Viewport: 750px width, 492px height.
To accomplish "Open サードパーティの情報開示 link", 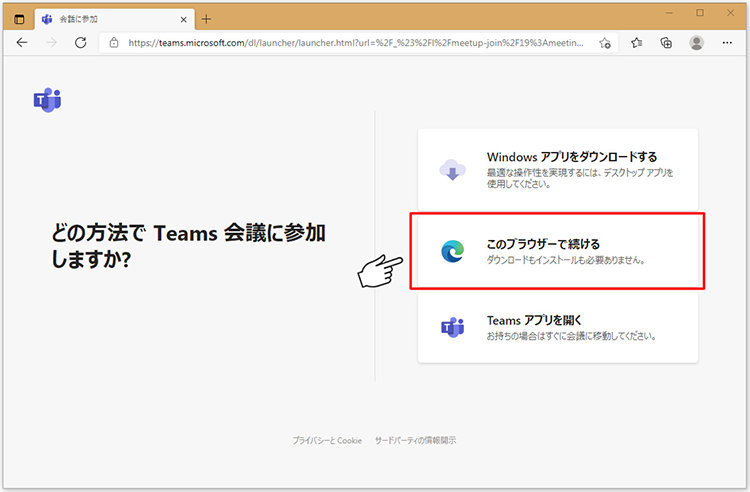I will (x=415, y=440).
